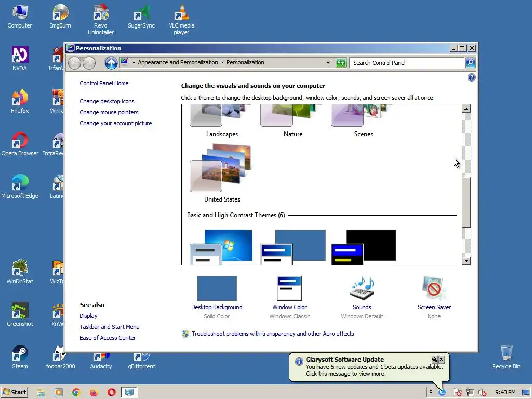Select the Microsoft Edge desktop shortcut
Viewport: 532px width, 399px height.
[20, 187]
